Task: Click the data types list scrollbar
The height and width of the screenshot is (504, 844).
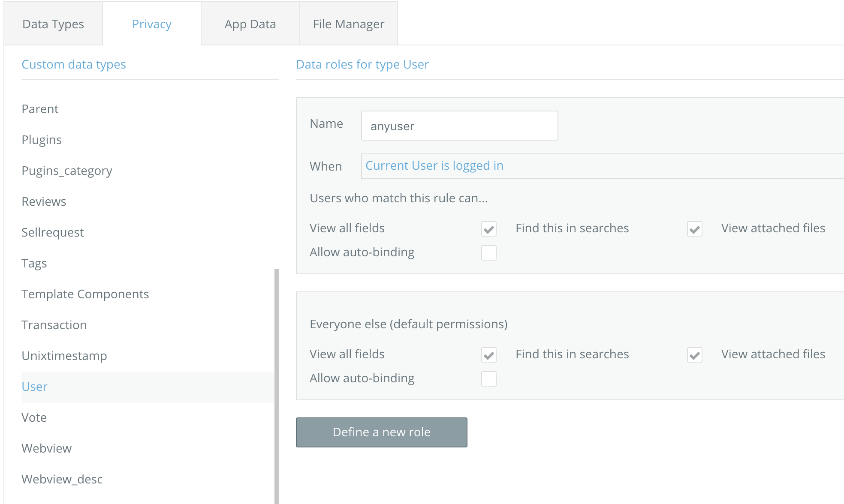Action: (x=277, y=386)
